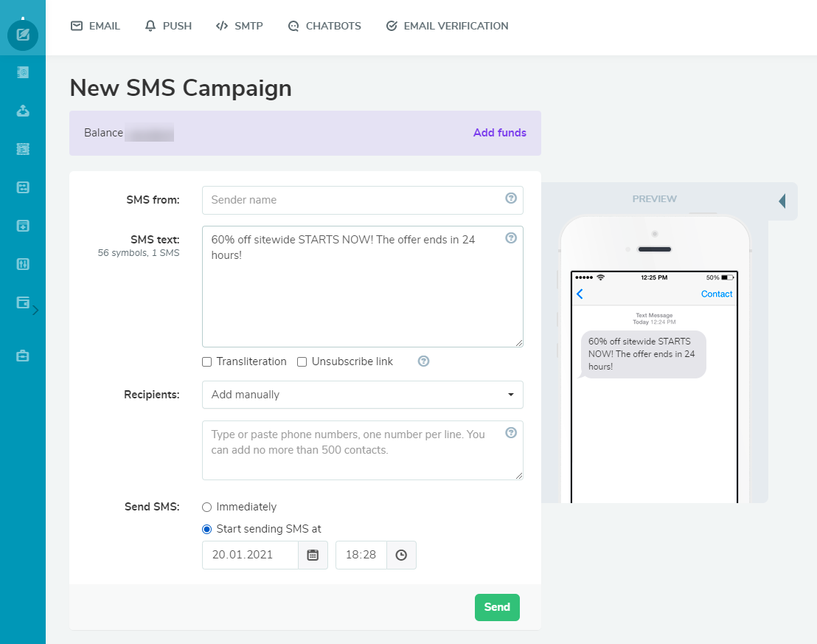
Task: Open the help icon near the Unsubscribe link option
Action: coord(423,361)
